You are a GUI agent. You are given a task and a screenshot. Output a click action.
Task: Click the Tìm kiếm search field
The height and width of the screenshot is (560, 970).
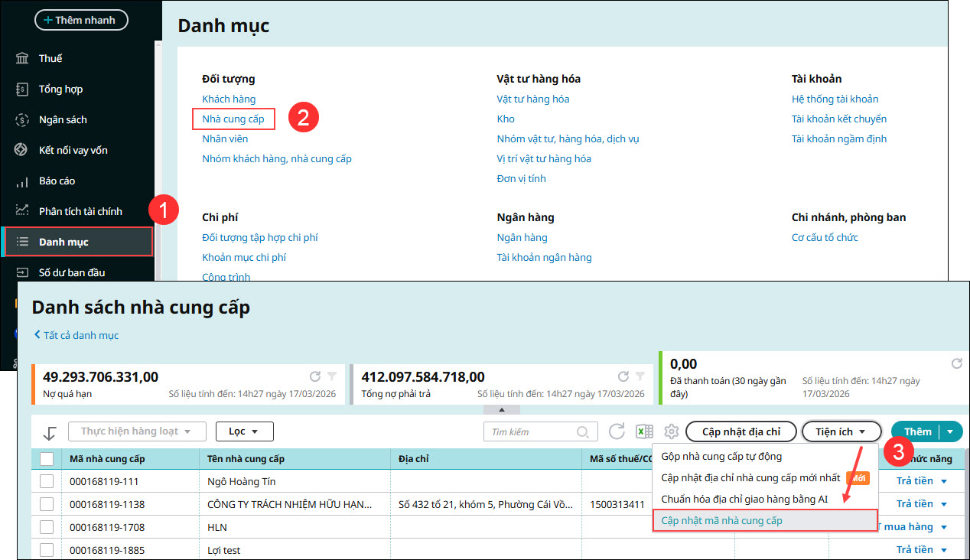pyautogui.click(x=532, y=432)
